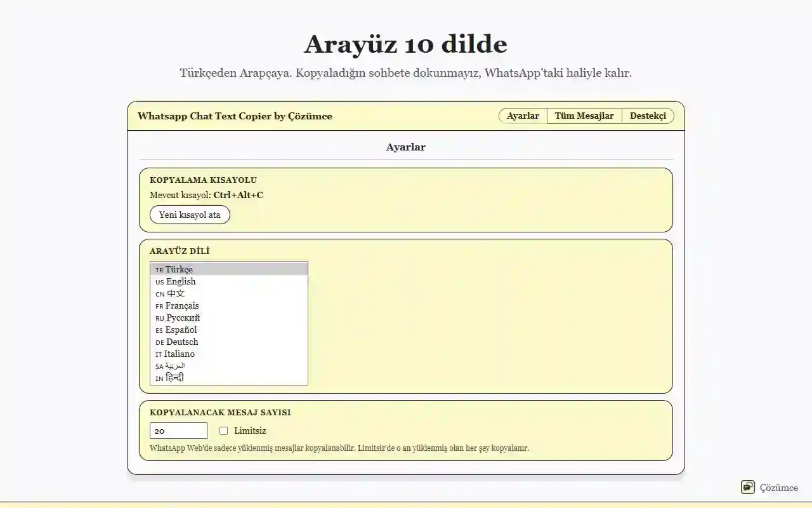Click the Çözümce logo icon

[x=748, y=487]
